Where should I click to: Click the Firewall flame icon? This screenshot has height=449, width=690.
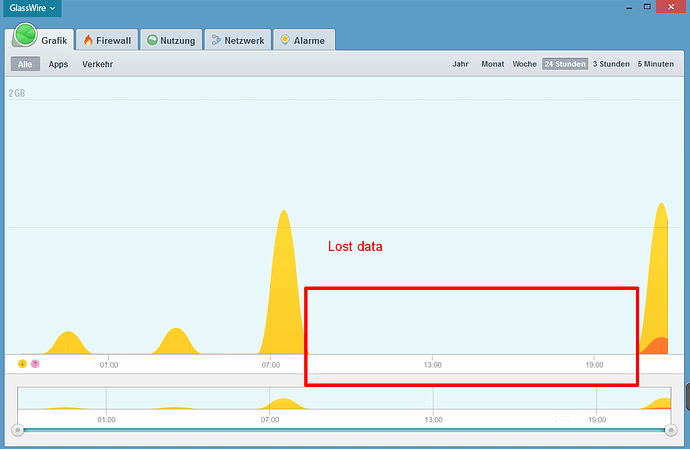point(88,41)
